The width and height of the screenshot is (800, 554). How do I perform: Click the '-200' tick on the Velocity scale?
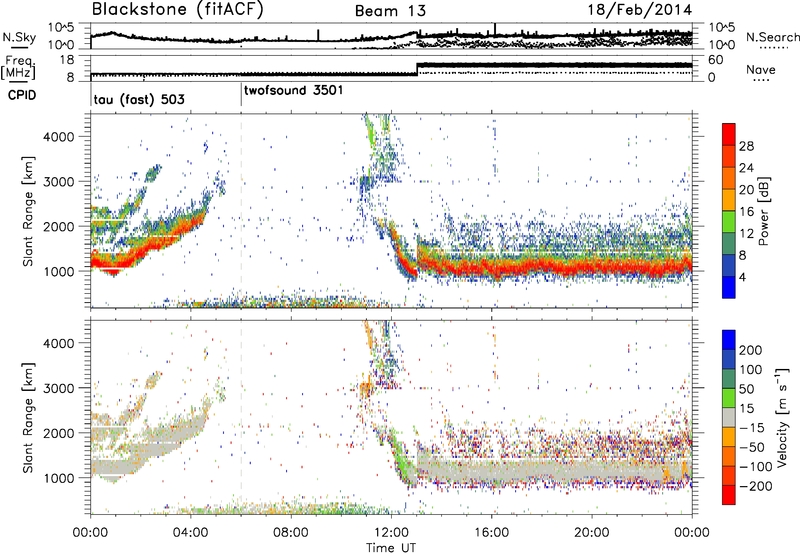pos(756,486)
